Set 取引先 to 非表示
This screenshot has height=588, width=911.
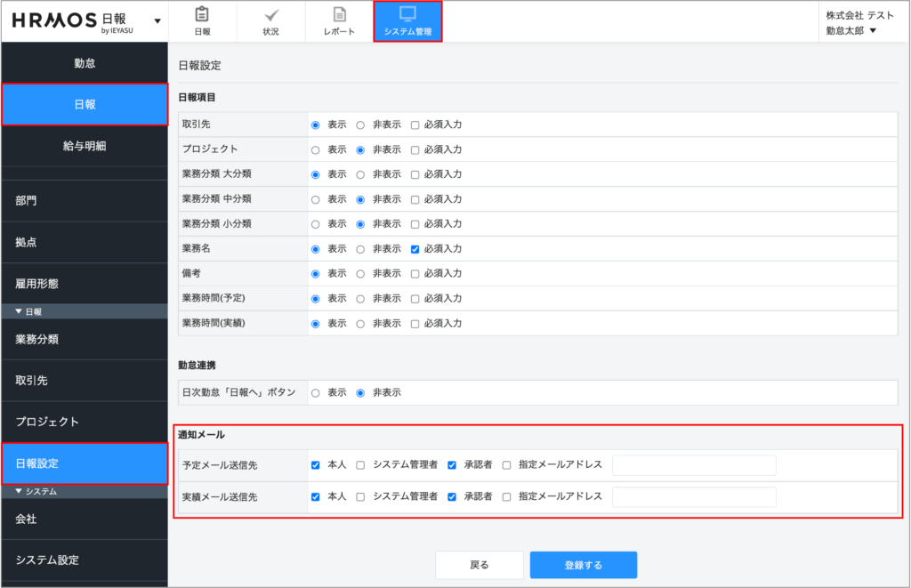coord(360,125)
